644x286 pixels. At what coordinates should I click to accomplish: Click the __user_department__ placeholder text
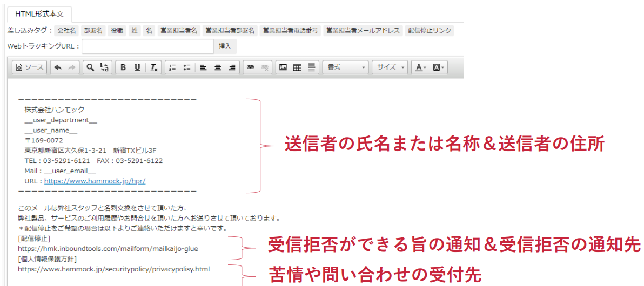(61, 120)
